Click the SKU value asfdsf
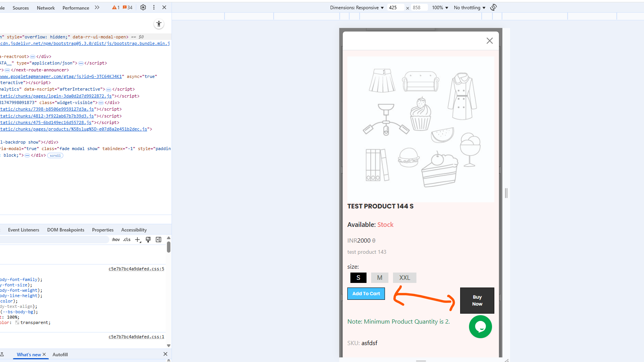The width and height of the screenshot is (644, 362). click(x=369, y=343)
